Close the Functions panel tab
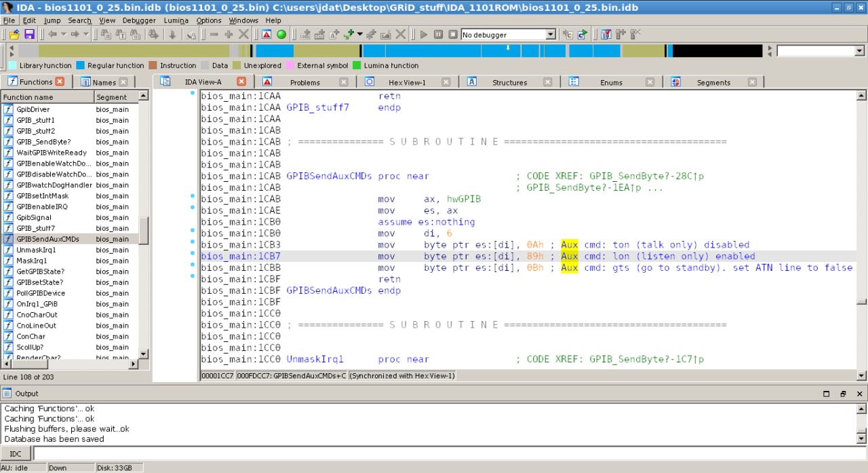Image resolution: width=868 pixels, height=473 pixels. point(60,82)
